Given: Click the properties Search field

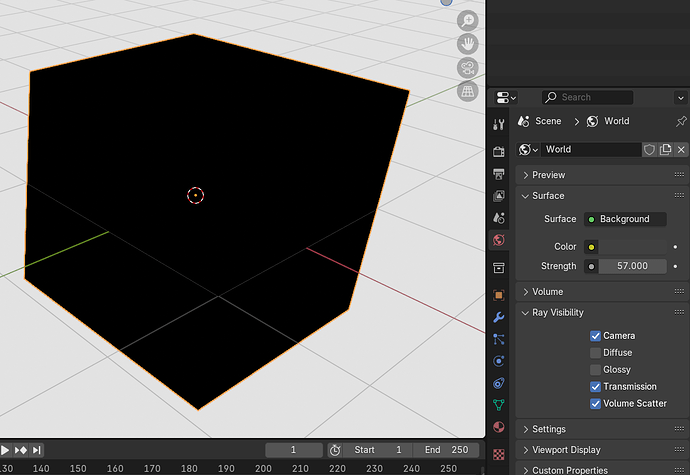Looking at the screenshot, I should (587, 97).
